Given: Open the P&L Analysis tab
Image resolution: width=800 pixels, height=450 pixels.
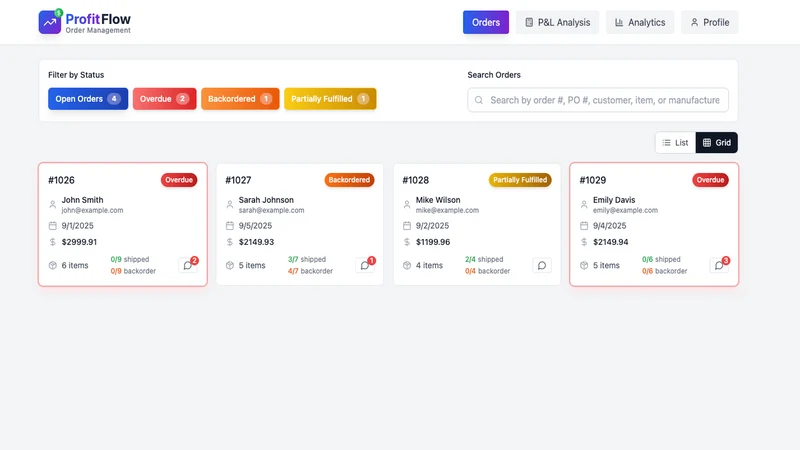Looking at the screenshot, I should click(x=557, y=22).
